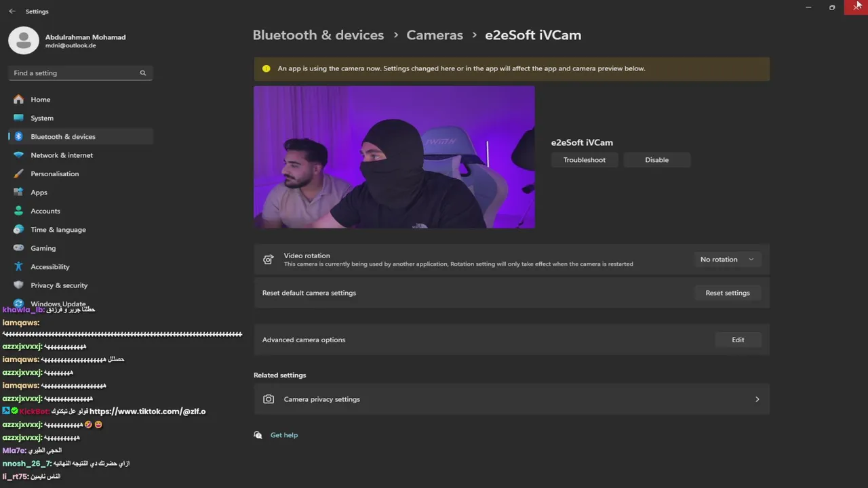Screen dimensions: 868x488
Task: Click the yellow warning info icon
Action: coord(266,68)
